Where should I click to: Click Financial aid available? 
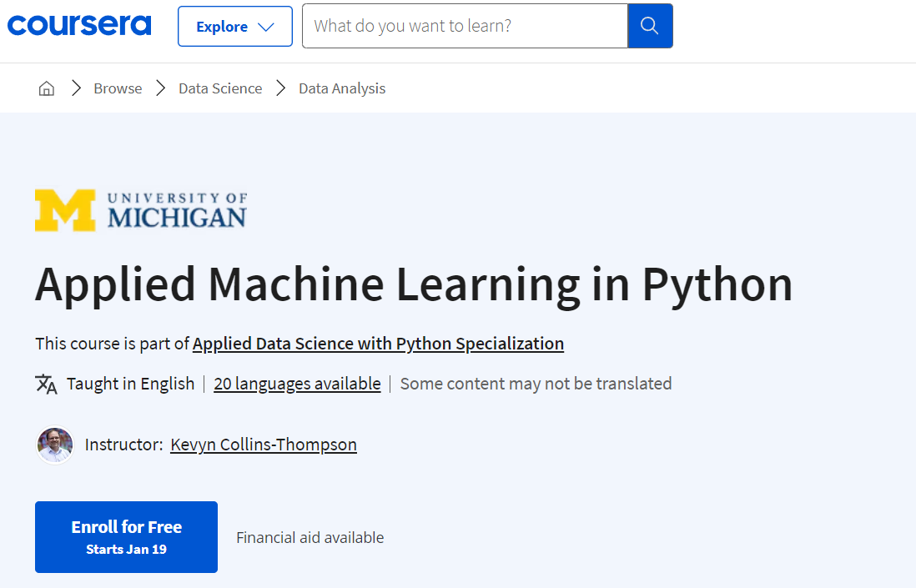pos(310,537)
